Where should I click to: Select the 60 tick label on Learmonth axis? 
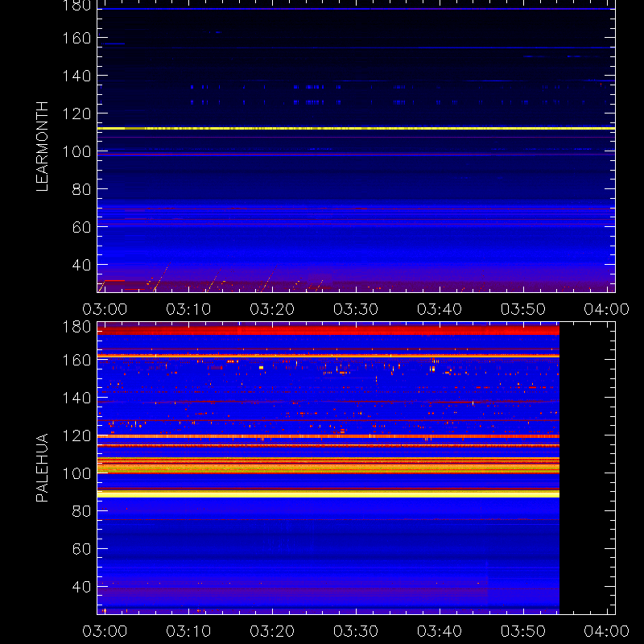82,227
